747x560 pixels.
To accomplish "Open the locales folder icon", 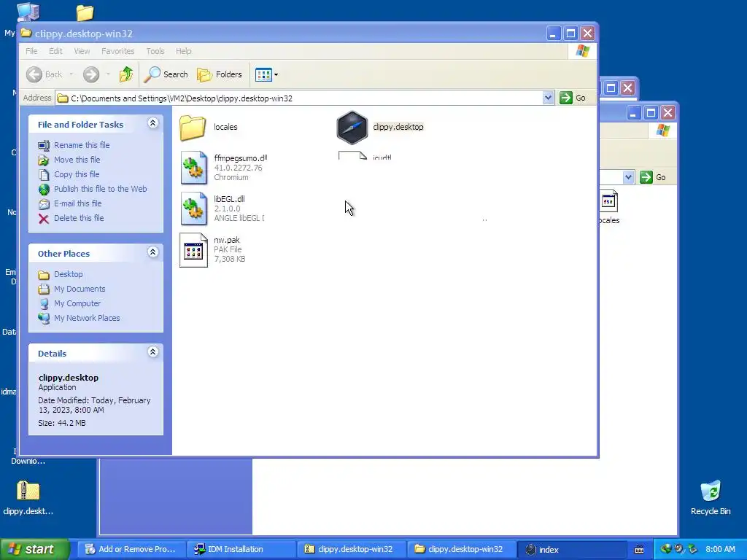I will (193, 128).
